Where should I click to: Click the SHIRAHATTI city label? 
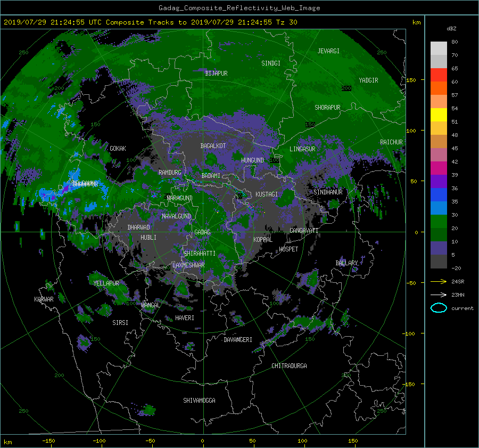(200, 254)
